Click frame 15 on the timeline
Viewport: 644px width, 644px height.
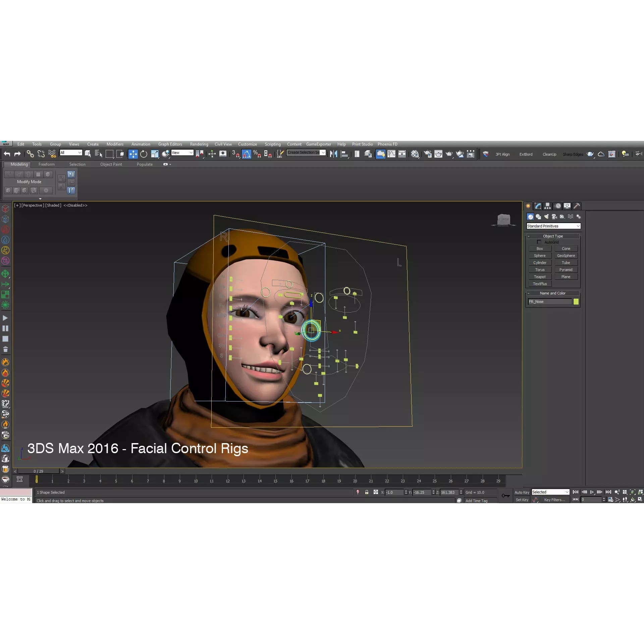[x=275, y=481]
